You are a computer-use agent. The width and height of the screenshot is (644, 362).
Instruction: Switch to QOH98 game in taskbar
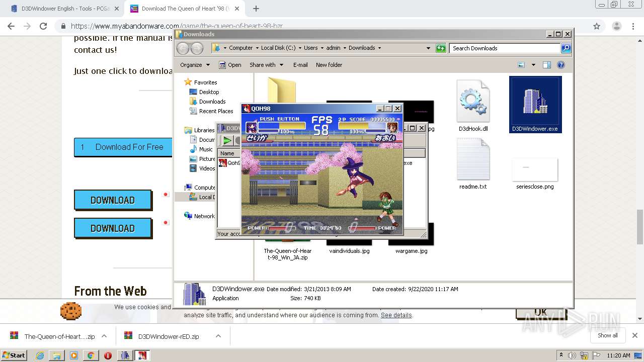coord(142,355)
